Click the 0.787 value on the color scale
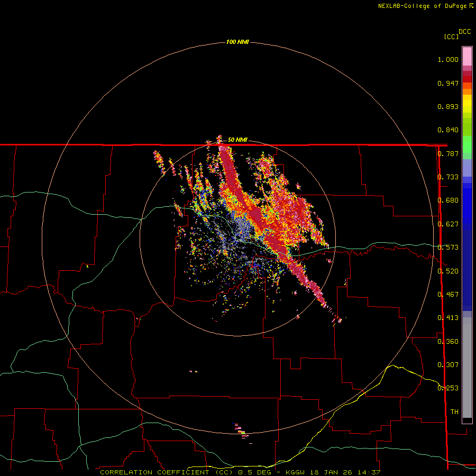This screenshot has height=476, width=476. (448, 153)
